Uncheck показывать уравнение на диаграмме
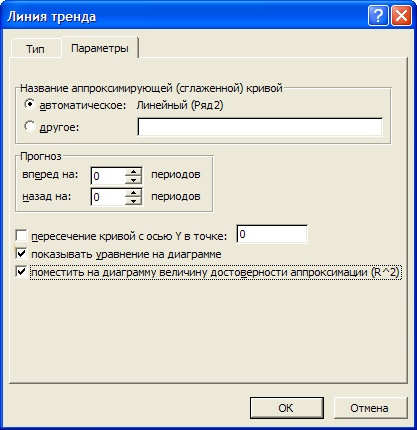417x430 pixels. [21, 254]
